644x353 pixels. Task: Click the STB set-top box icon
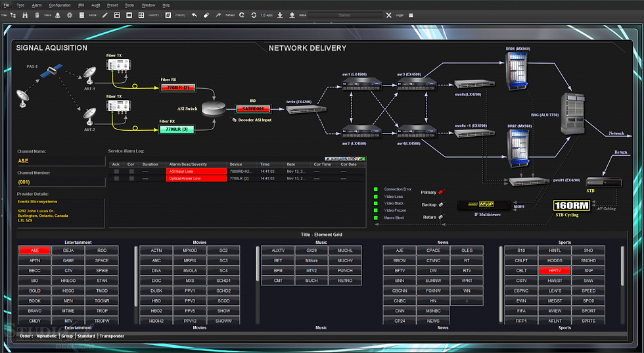(603, 182)
